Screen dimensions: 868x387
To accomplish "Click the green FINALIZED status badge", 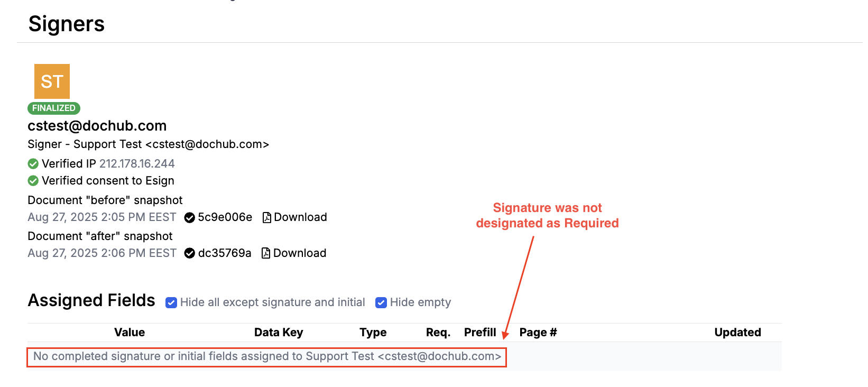I will 53,108.
